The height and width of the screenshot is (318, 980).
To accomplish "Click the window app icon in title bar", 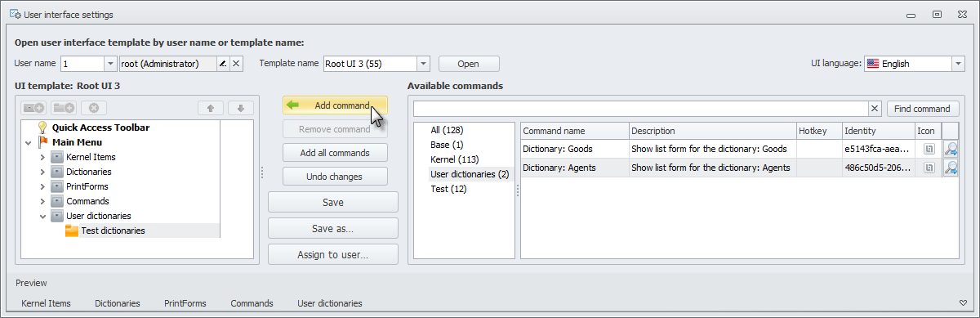I will pyautogui.click(x=14, y=14).
